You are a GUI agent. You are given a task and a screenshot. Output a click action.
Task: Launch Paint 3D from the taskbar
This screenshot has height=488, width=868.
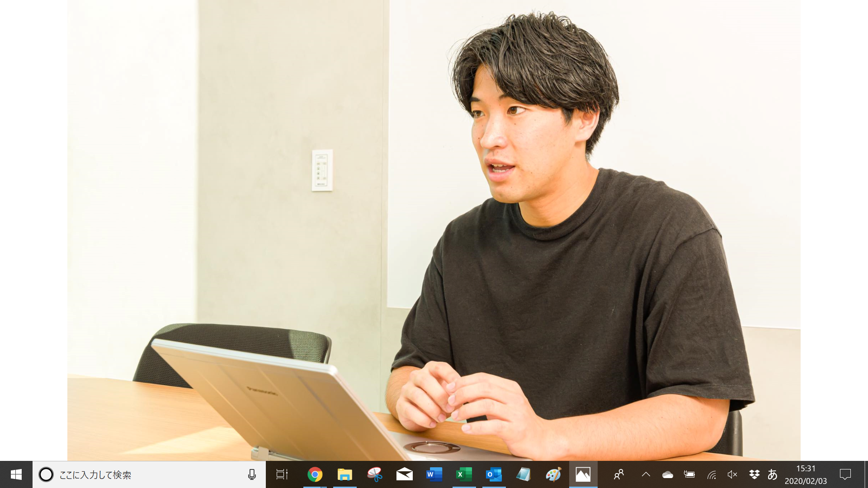click(552, 474)
